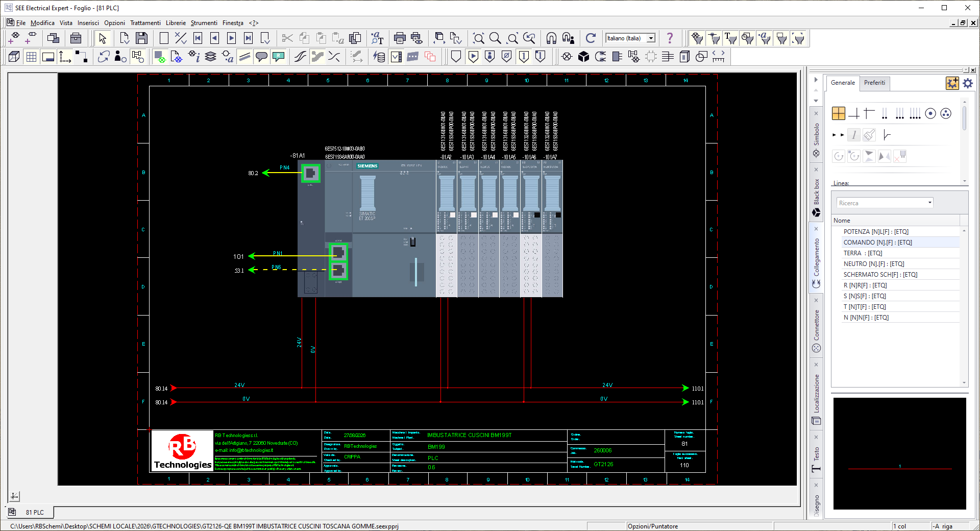Toggle the circled-dot connection mode
The height and width of the screenshot is (531, 980).
[930, 113]
